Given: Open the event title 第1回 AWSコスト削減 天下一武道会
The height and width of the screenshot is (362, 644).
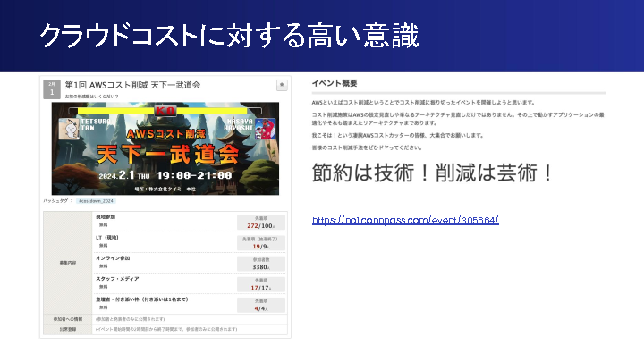Looking at the screenshot, I should click(132, 84).
